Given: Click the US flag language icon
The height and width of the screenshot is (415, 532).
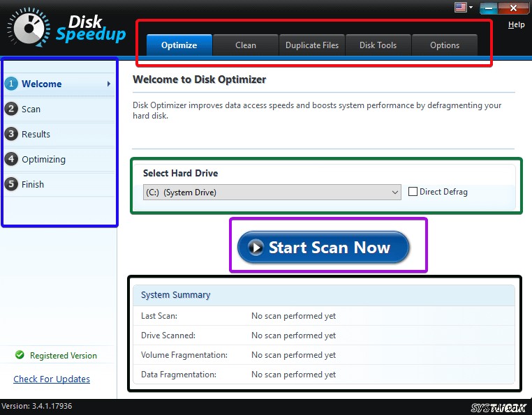Looking at the screenshot, I should click(460, 7).
